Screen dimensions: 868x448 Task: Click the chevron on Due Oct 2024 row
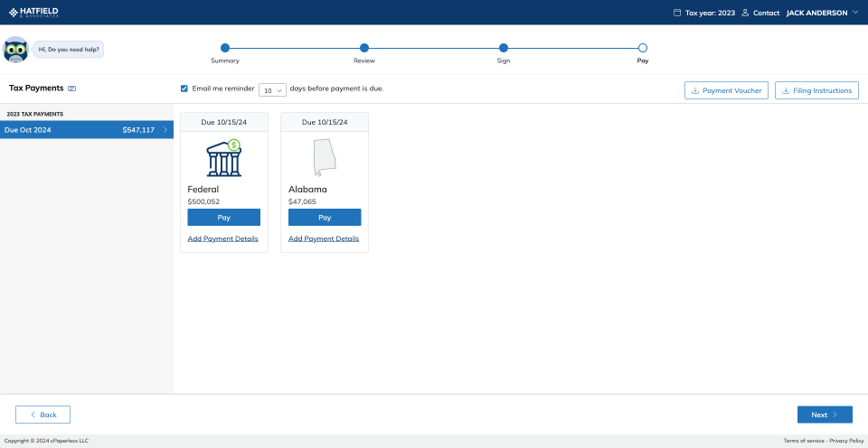(x=165, y=130)
